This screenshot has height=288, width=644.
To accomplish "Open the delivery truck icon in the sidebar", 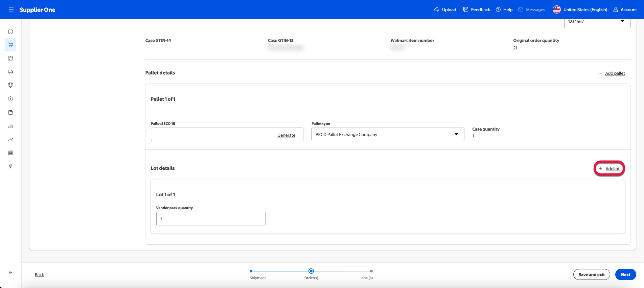I will [x=10, y=72].
